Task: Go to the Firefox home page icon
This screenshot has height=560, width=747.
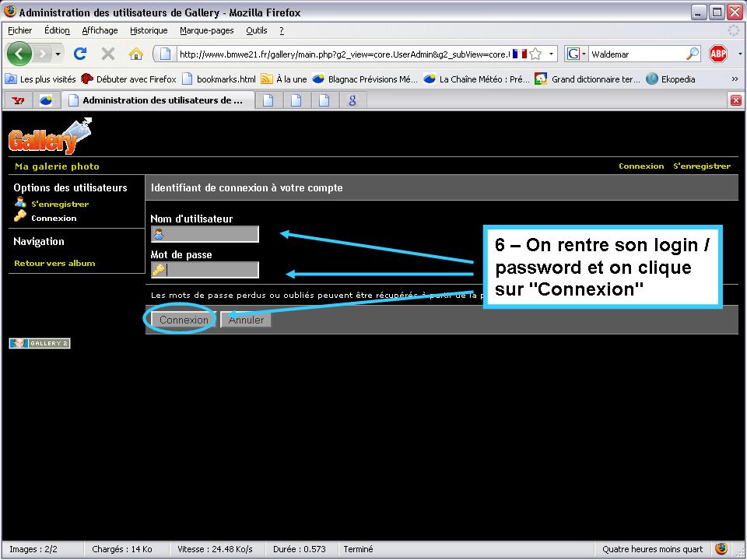Action: pyautogui.click(x=135, y=54)
